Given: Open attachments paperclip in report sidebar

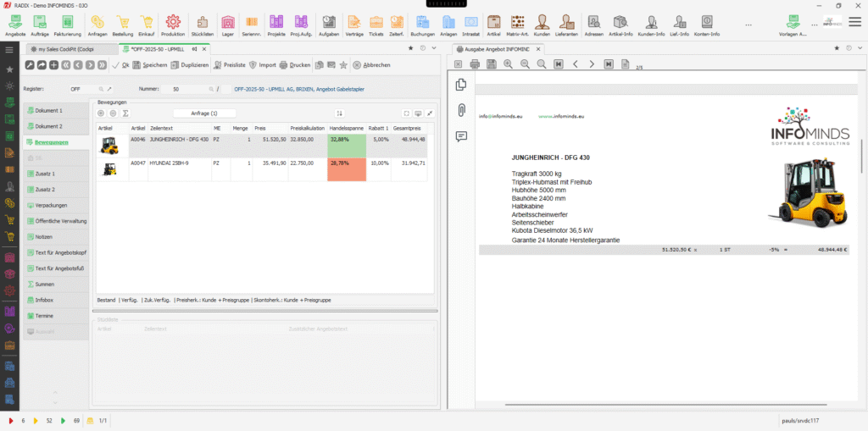Looking at the screenshot, I should (x=461, y=110).
